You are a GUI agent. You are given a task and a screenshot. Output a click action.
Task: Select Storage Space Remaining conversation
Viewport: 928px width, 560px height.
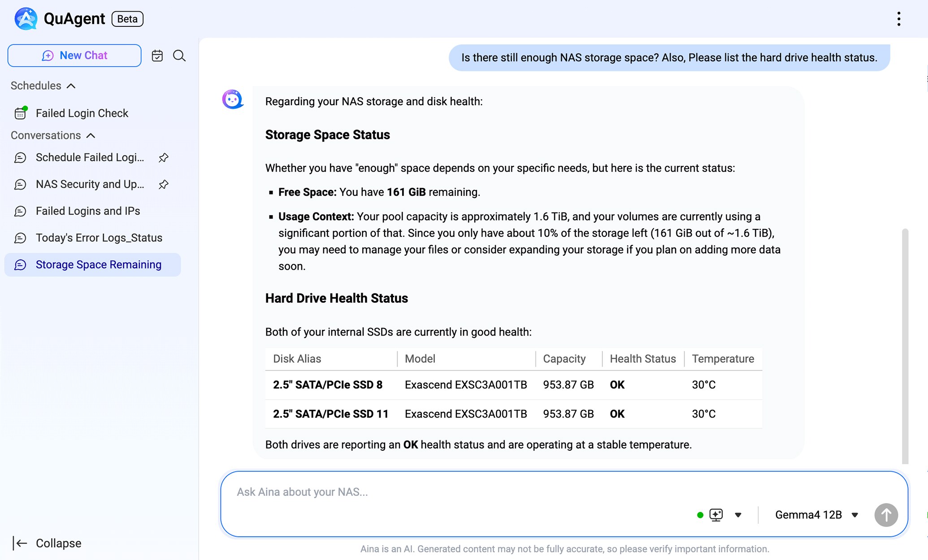93,265
